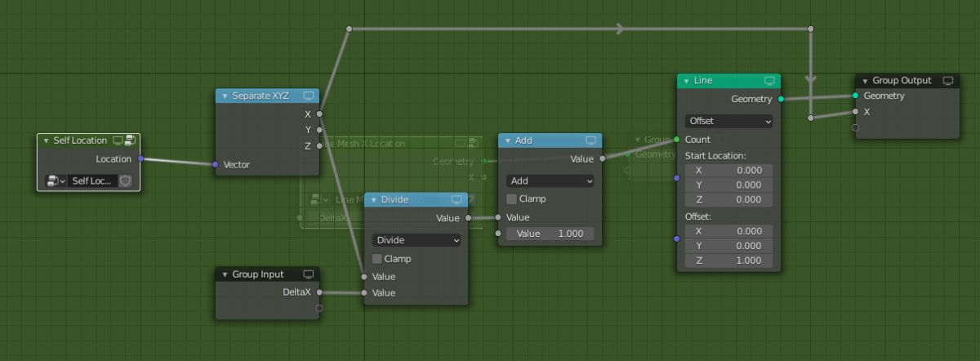Click Start Location X field in Line node

728,170
